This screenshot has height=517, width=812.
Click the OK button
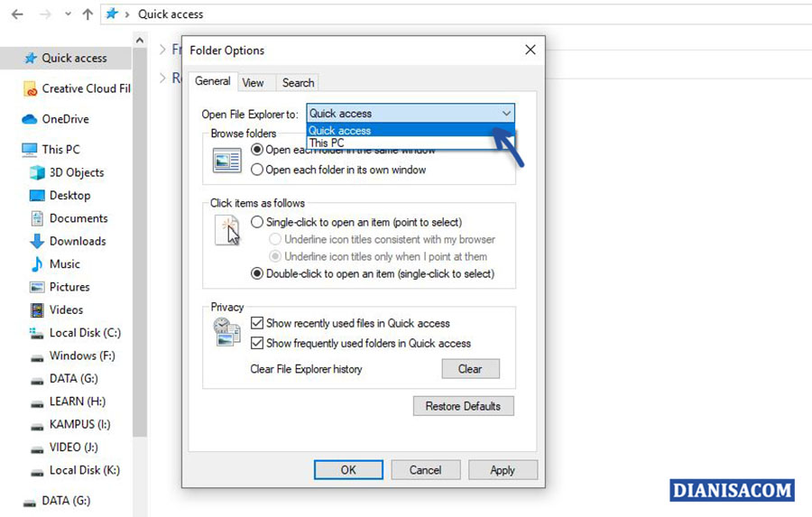click(x=348, y=470)
